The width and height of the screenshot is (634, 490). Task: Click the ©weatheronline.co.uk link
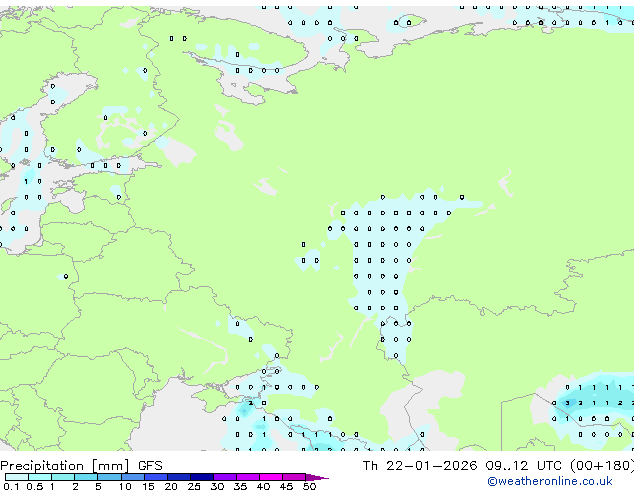click(550, 481)
